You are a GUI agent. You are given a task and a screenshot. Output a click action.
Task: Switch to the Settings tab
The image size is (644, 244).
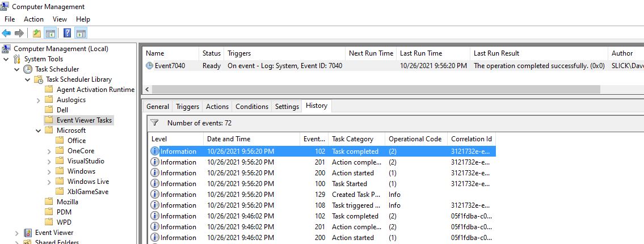click(287, 106)
